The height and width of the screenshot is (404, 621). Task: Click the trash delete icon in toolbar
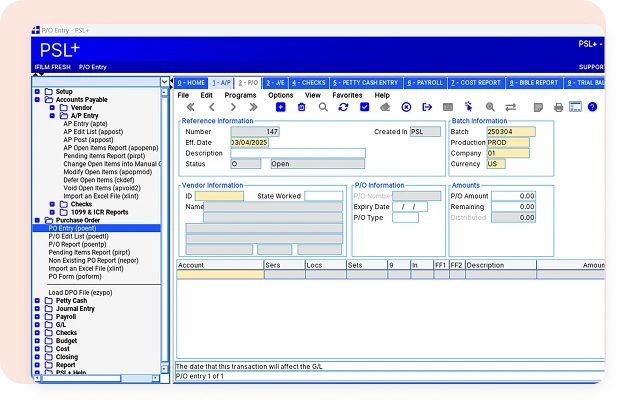coord(301,107)
